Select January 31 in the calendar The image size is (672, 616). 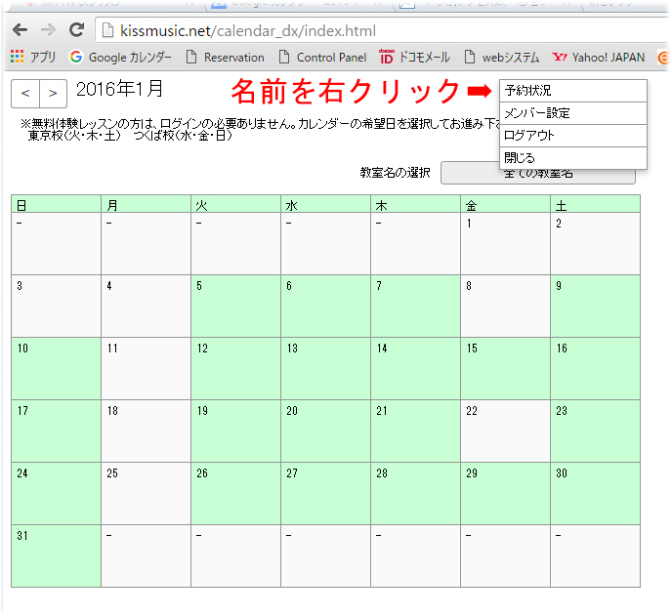pyautogui.click(x=56, y=556)
